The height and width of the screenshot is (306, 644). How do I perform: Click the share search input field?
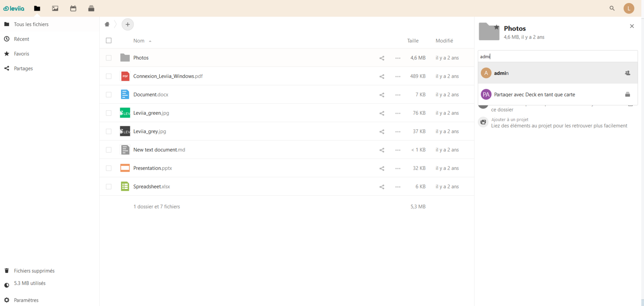[557, 56]
